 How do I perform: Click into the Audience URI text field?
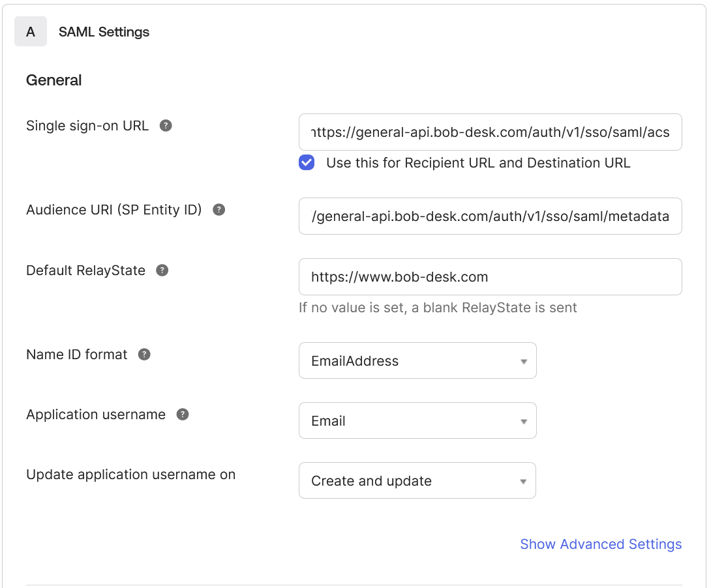coord(490,216)
